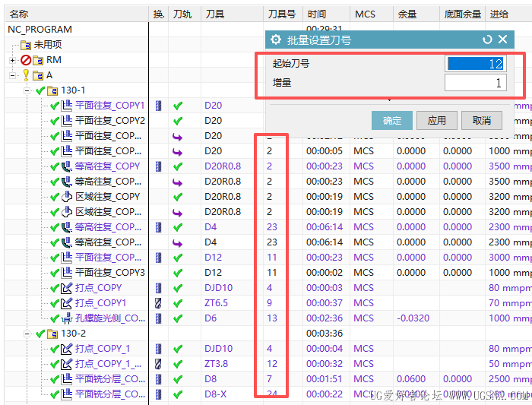Click the 起始刀号 input field
Image resolution: width=532 pixels, height=405 pixels.
[475, 64]
